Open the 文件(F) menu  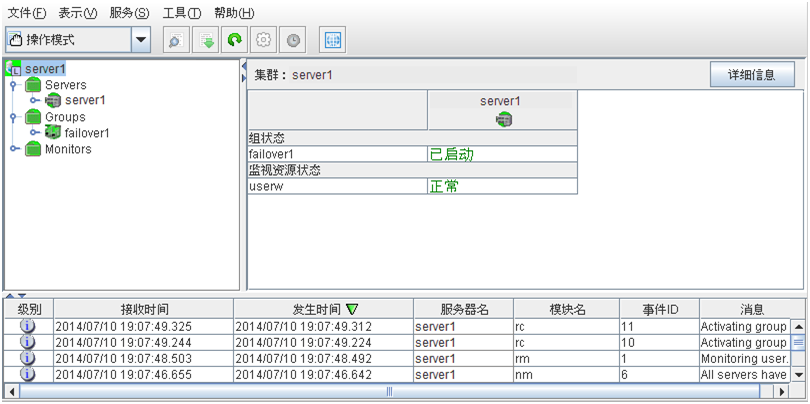(x=27, y=13)
